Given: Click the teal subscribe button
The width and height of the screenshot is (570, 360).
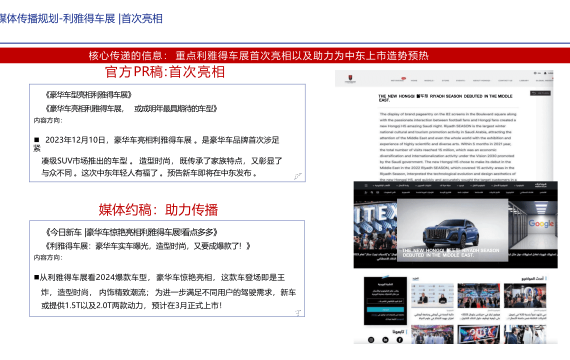Looking at the screenshot, I should coord(385,309).
